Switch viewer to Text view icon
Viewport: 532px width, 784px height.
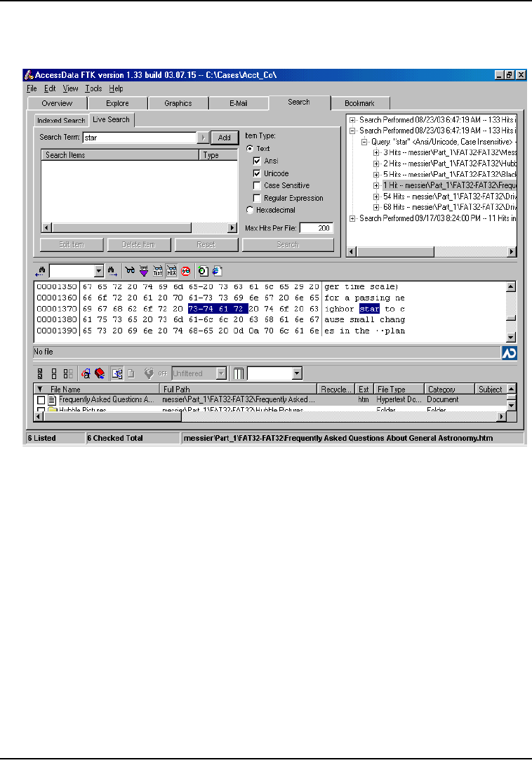click(x=157, y=271)
